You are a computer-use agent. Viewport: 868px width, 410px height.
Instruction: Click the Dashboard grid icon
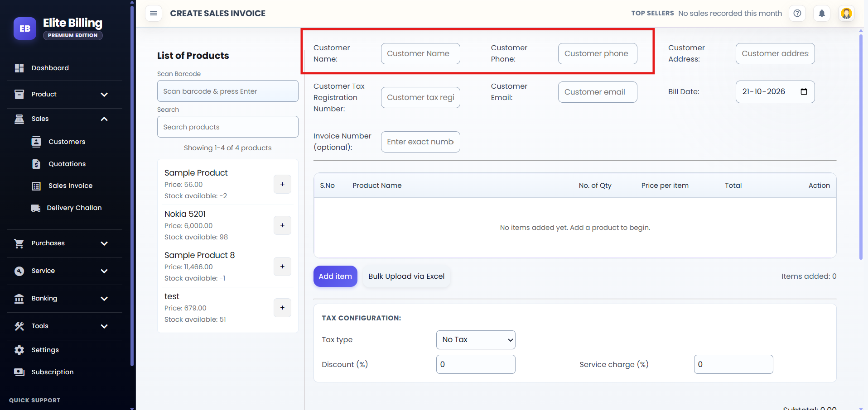pyautogui.click(x=19, y=68)
